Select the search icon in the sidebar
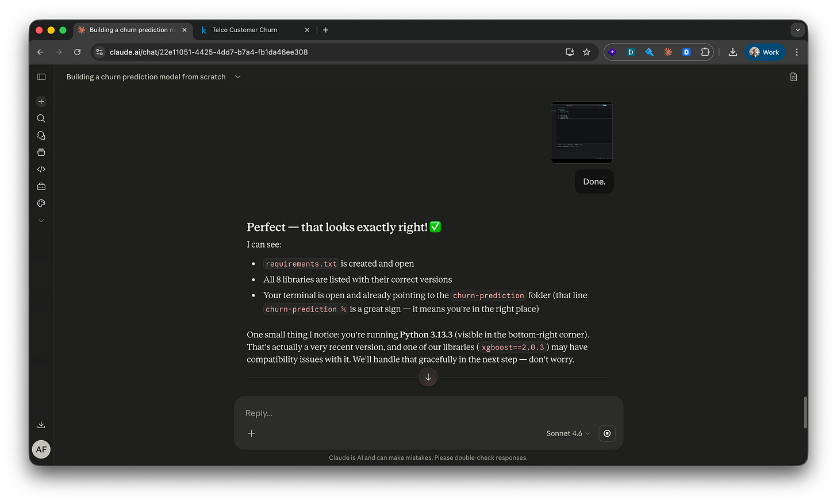 point(41,118)
